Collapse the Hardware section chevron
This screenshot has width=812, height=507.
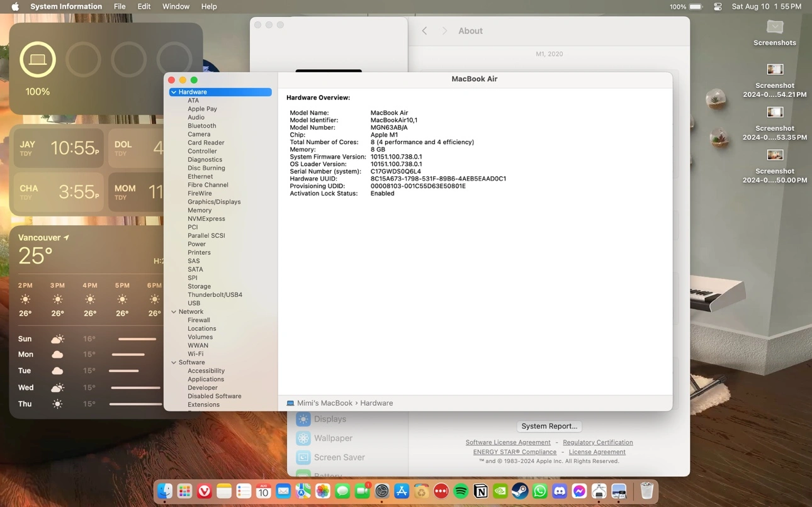174,92
